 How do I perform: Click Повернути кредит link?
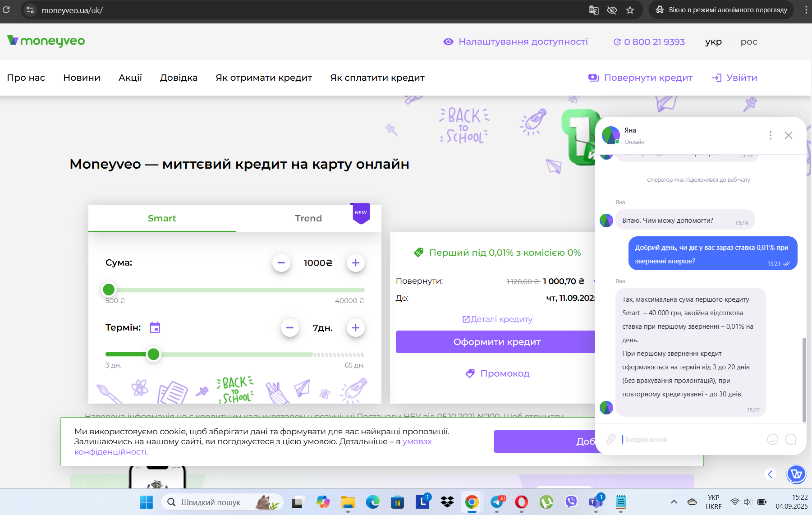click(641, 78)
